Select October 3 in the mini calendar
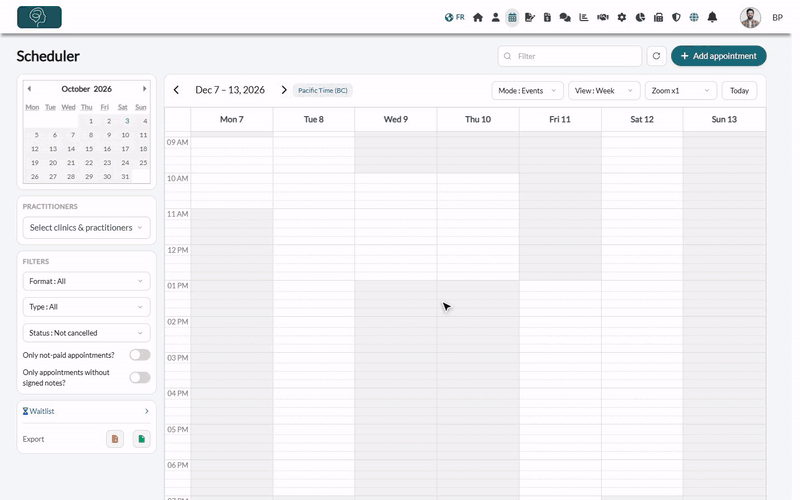Viewport: 800px width, 500px height. [127, 121]
